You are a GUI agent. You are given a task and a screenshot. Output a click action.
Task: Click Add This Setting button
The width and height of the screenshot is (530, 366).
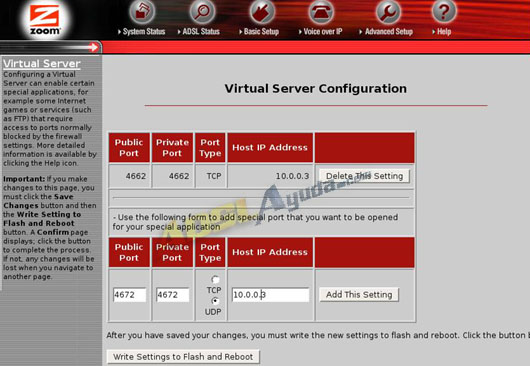pyautogui.click(x=359, y=295)
